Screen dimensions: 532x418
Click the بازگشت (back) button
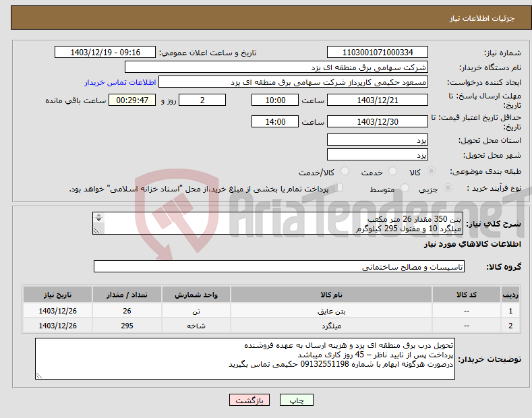[x=249, y=400]
